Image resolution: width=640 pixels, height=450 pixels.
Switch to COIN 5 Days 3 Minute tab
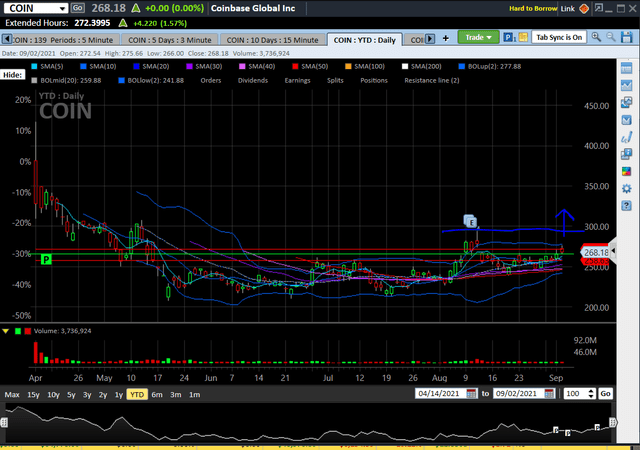coord(170,40)
